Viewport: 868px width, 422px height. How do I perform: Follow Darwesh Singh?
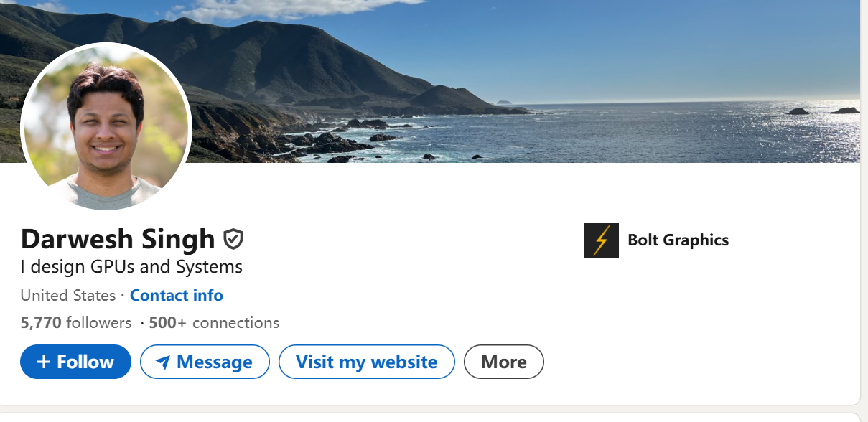click(x=75, y=362)
